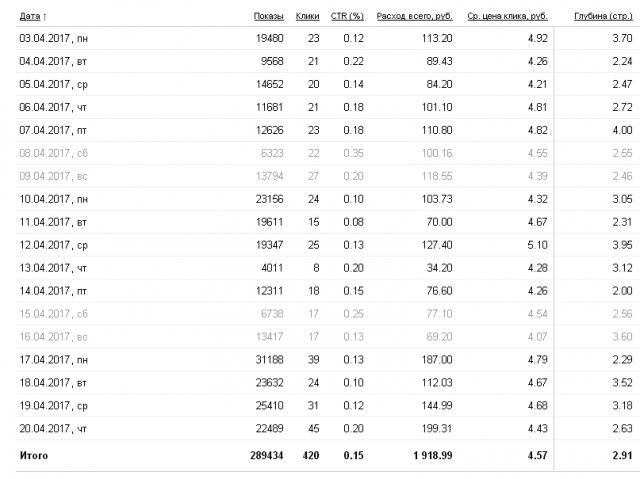This screenshot has width=640, height=479.
Task: Click the Итого total row label
Action: [x=33, y=456]
